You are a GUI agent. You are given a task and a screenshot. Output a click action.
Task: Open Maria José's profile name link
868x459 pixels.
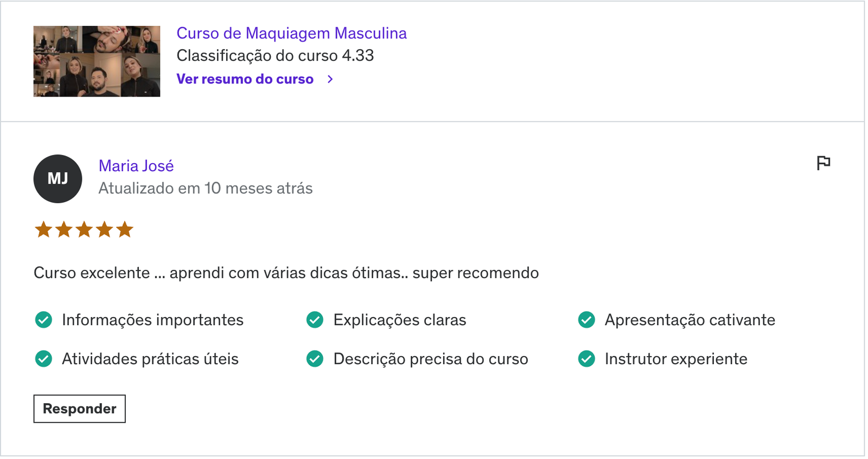(x=136, y=166)
